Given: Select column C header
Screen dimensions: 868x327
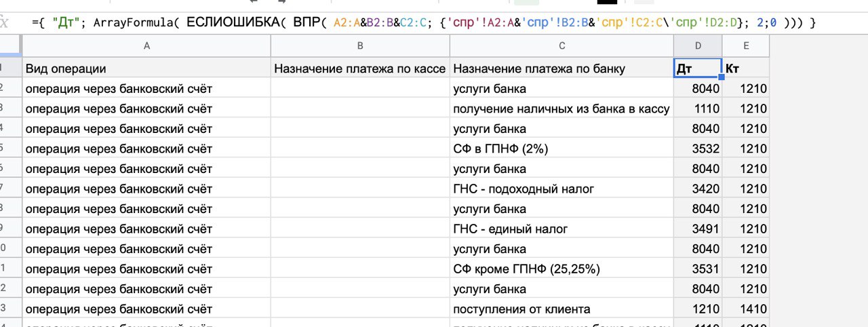Looking at the screenshot, I should point(561,45).
